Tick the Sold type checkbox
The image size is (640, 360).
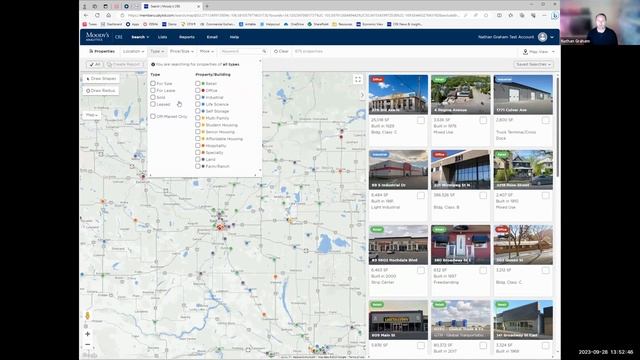pyautogui.click(x=153, y=97)
